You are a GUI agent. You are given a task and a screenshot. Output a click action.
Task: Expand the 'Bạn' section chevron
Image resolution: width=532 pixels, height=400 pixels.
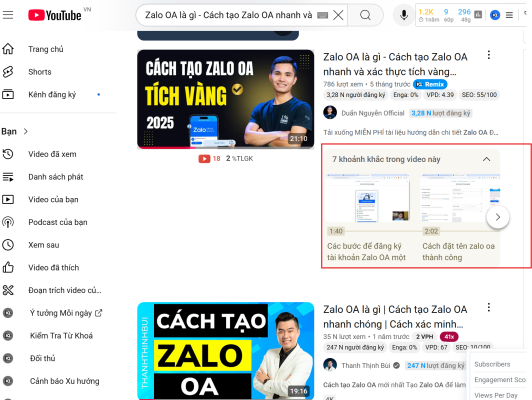pos(26,131)
